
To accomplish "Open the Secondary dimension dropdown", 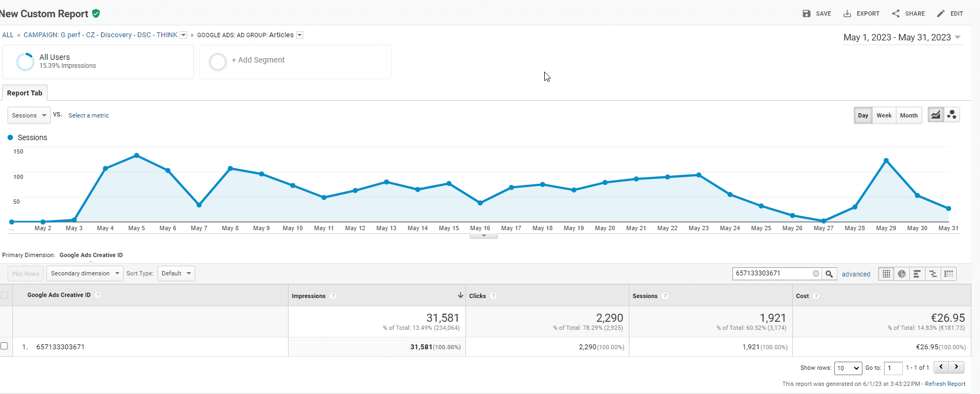I will point(85,273).
